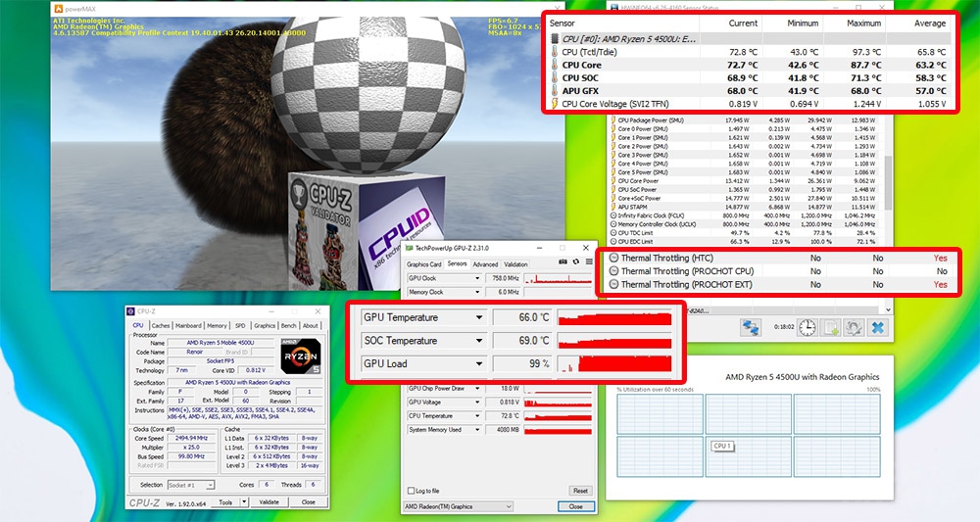
Task: Open the GPU-Z hamburger menu icon
Action: click(589, 261)
